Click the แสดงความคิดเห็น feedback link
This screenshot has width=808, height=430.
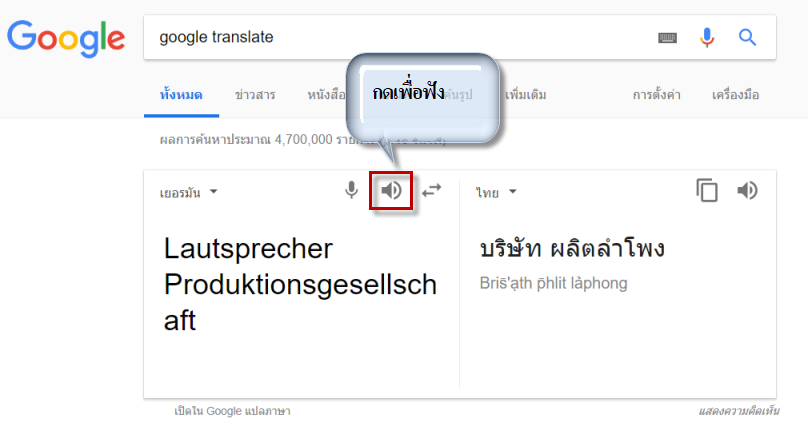coord(738,411)
